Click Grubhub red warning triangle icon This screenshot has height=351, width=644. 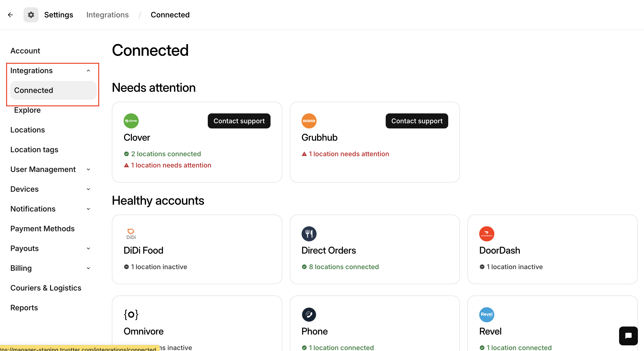coord(304,154)
